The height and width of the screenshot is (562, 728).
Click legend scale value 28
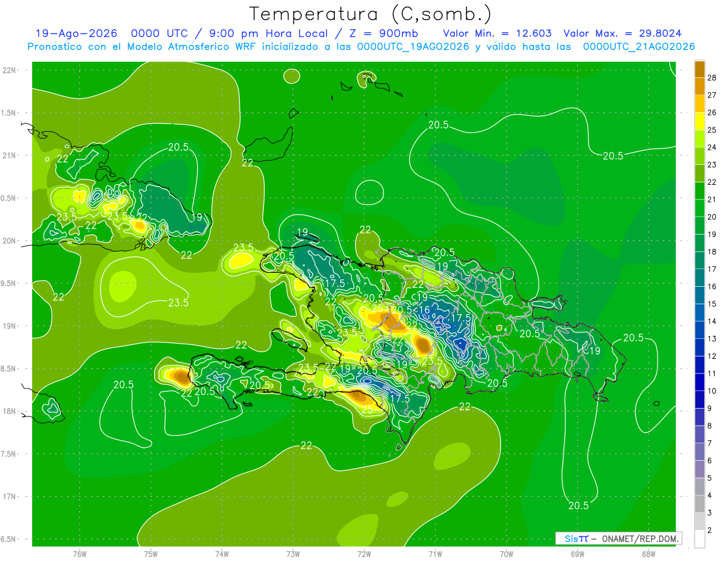point(712,78)
